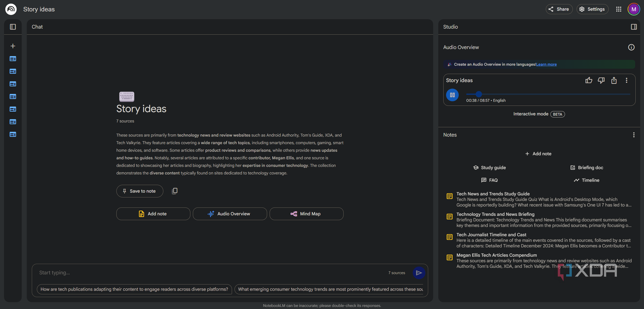Click the Studio panel header

[450, 27]
